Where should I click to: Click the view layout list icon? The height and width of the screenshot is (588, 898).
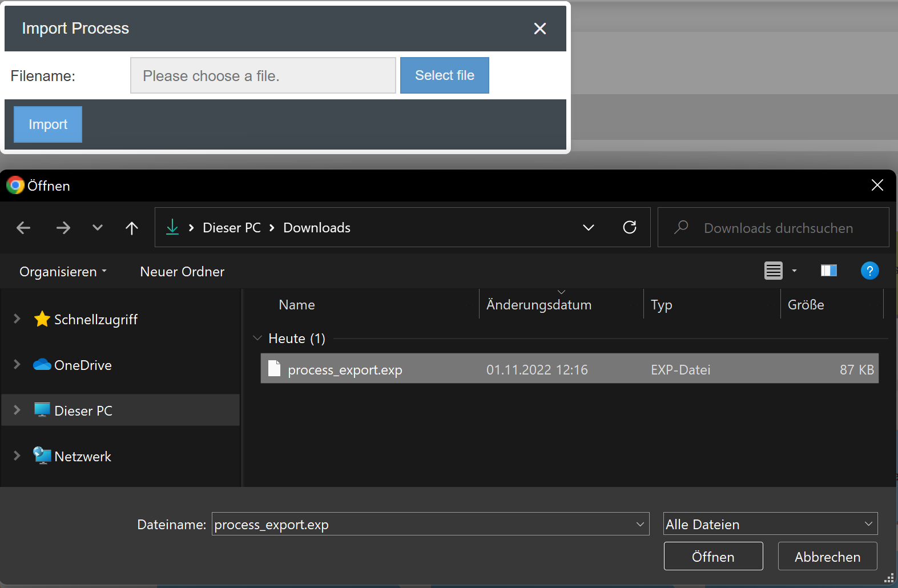click(x=773, y=271)
